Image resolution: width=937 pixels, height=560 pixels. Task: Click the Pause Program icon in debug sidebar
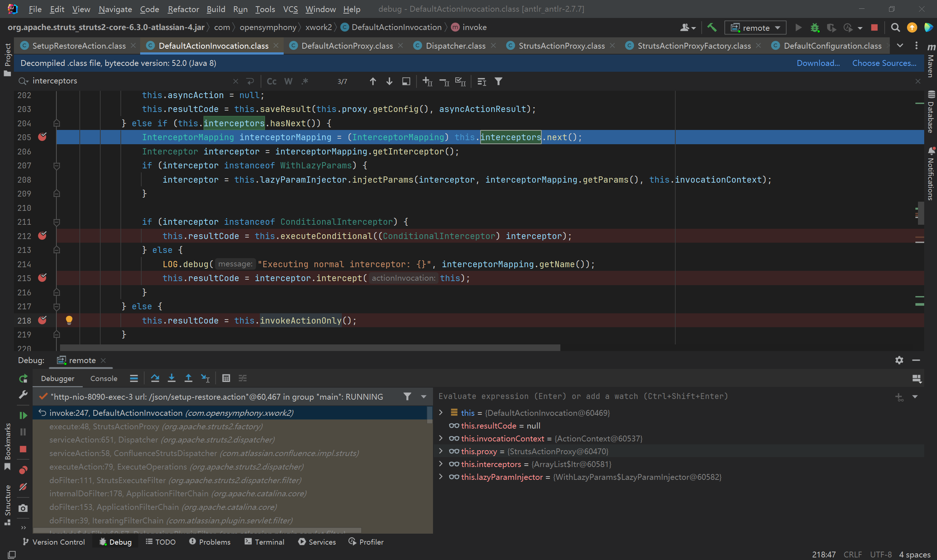pyautogui.click(x=23, y=432)
